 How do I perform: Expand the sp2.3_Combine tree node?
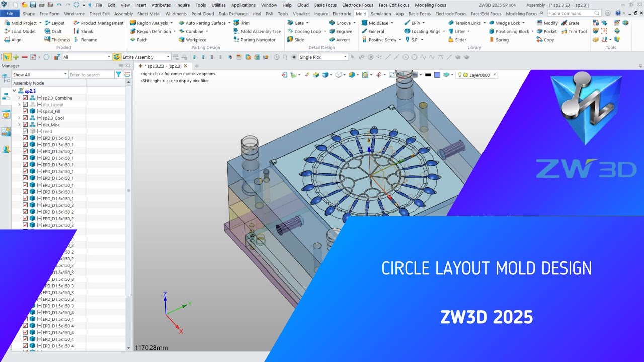[x=19, y=98]
